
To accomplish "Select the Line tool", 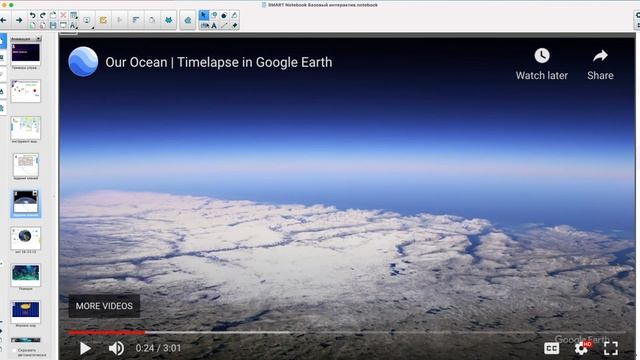I will pyautogui.click(x=224, y=25).
